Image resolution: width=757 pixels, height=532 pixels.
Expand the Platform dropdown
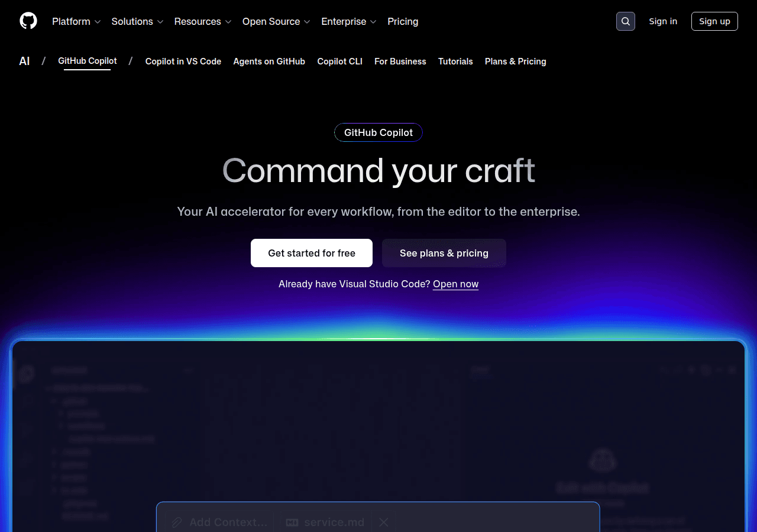[76, 21]
